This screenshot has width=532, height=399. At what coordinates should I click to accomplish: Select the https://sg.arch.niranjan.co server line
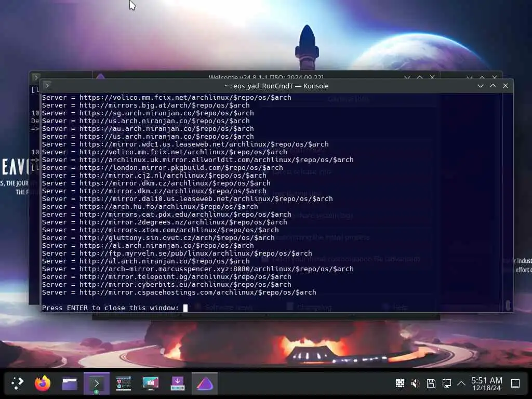pos(148,113)
